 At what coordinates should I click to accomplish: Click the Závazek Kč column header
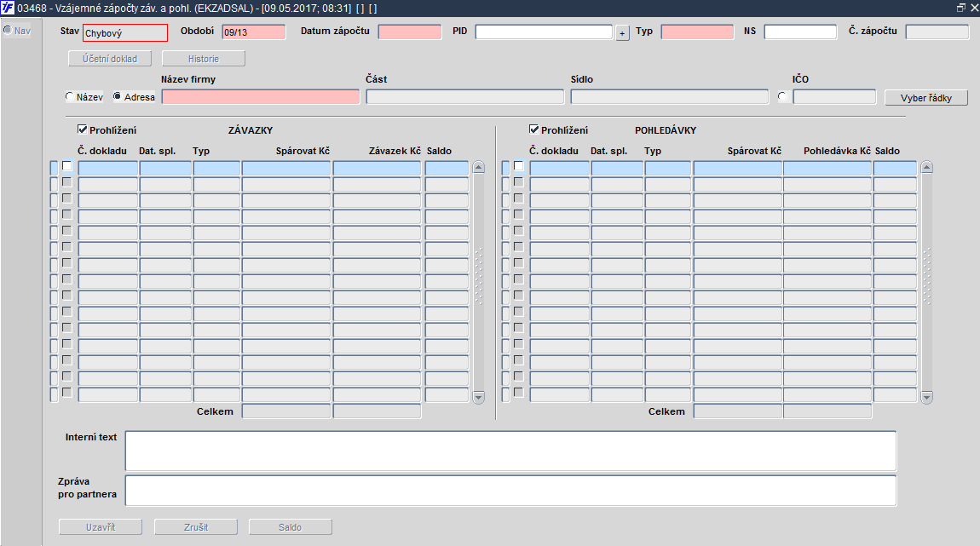point(395,151)
